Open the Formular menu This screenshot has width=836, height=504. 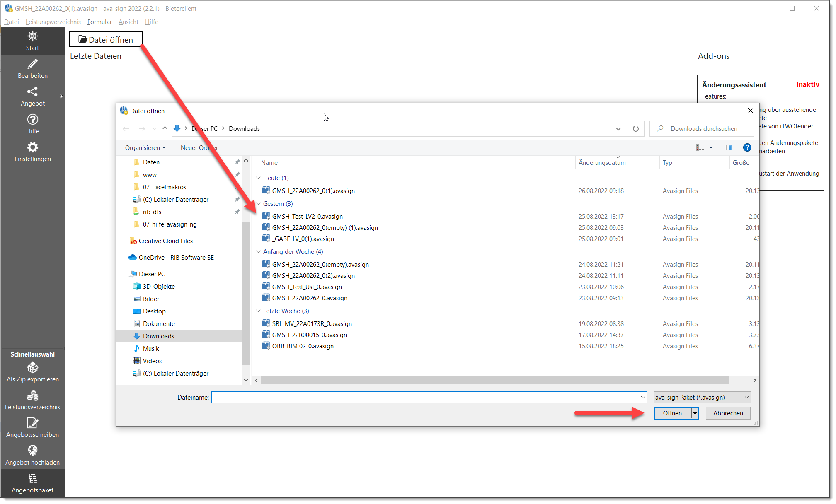99,22
